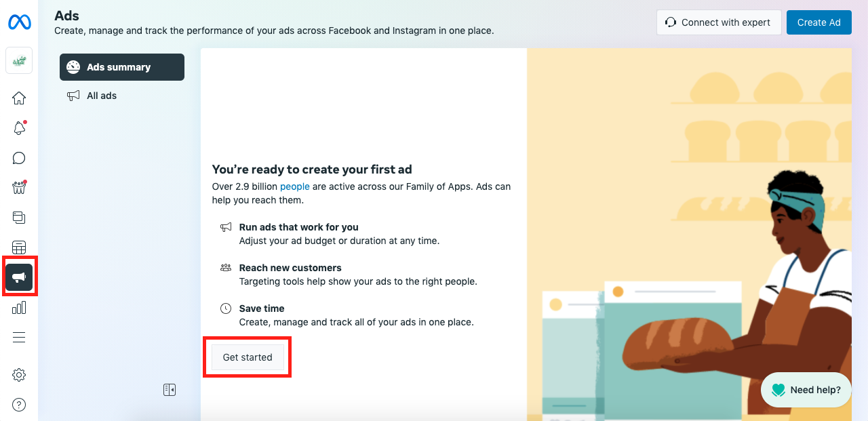Open the business account switcher thumbnail
The image size is (868, 421).
pyautogui.click(x=19, y=60)
